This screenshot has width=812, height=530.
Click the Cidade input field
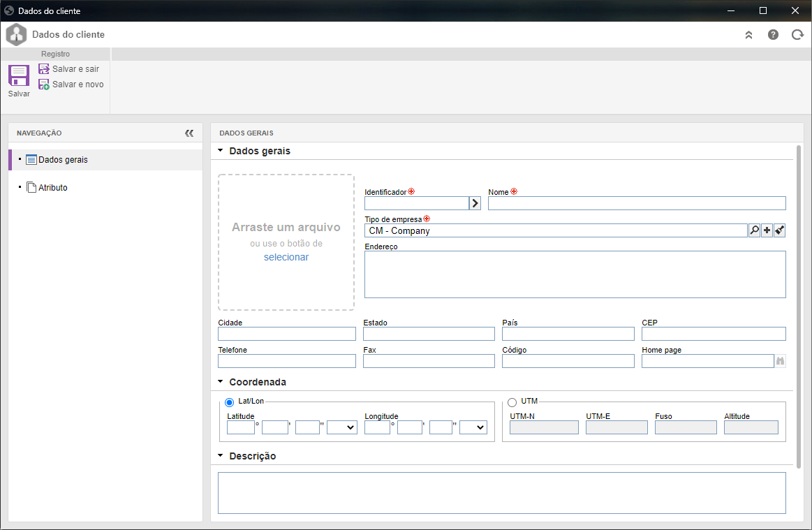(287, 334)
